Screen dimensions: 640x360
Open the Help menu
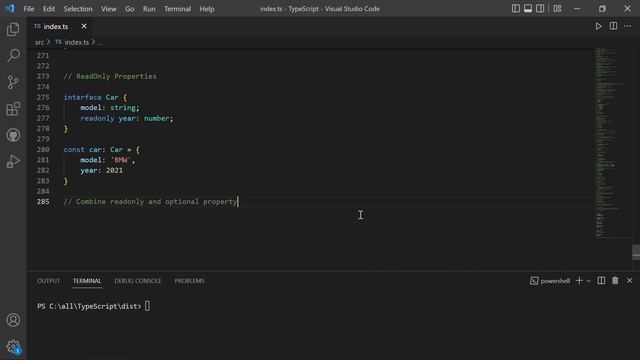tap(207, 9)
